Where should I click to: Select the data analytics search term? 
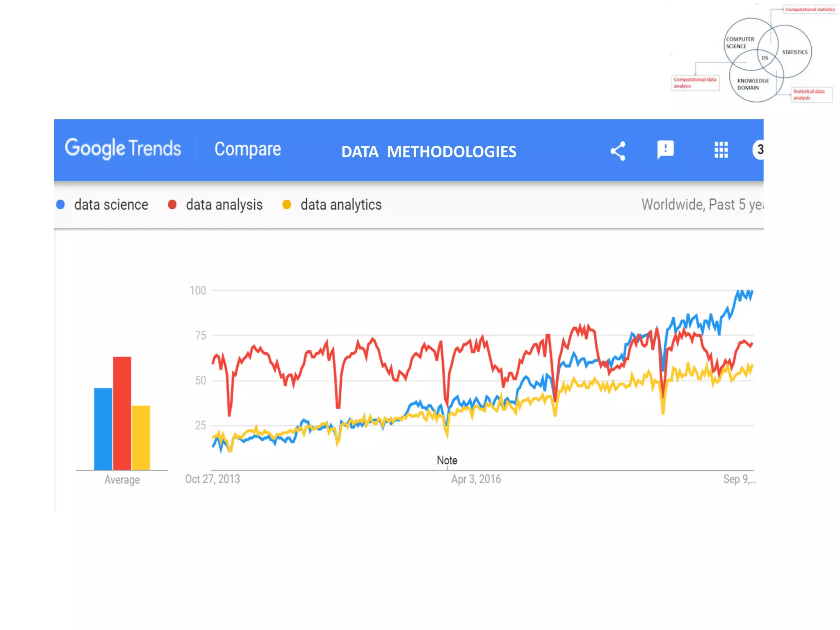341,205
